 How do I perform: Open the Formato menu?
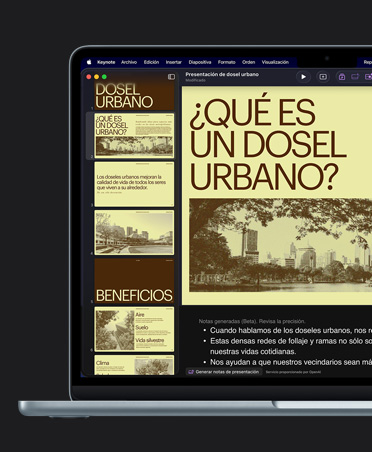(x=227, y=62)
